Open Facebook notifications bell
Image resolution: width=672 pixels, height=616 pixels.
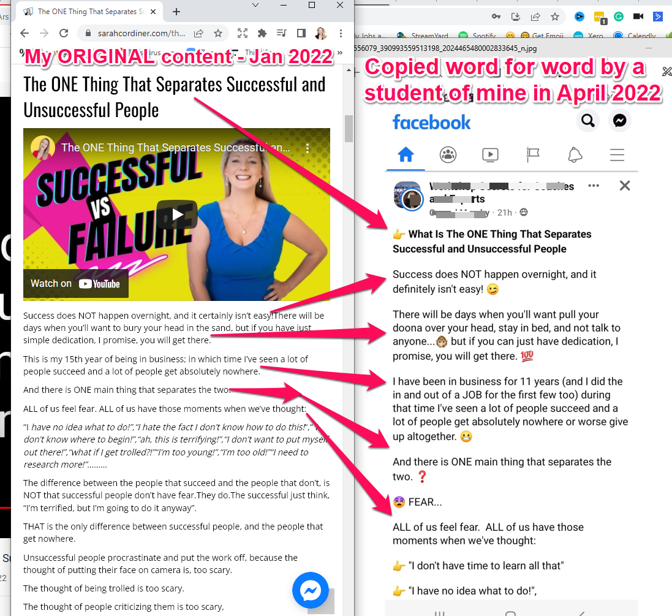(575, 154)
